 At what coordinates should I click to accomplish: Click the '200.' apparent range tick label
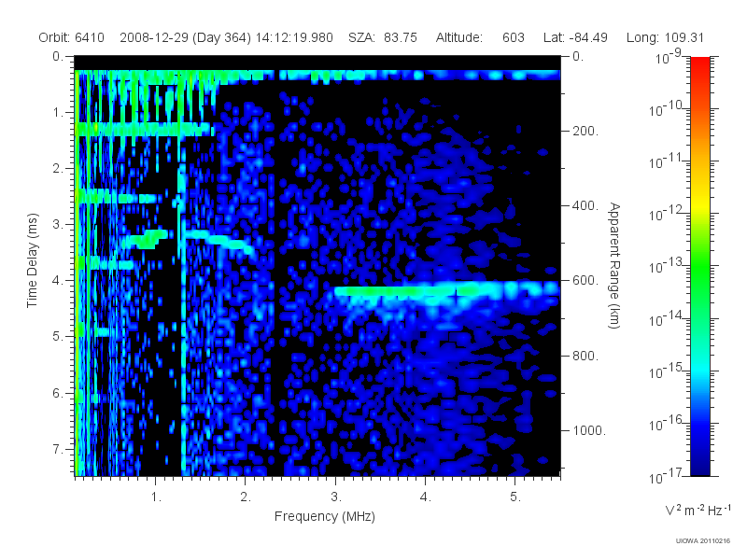(585, 131)
